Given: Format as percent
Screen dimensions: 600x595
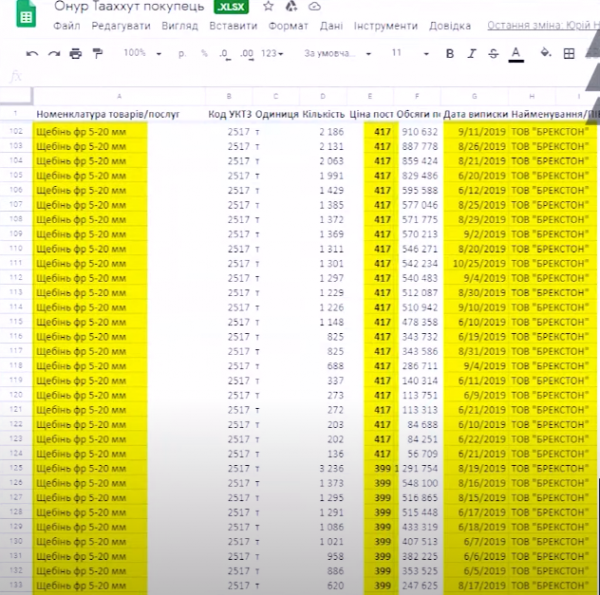Looking at the screenshot, I should click(204, 54).
